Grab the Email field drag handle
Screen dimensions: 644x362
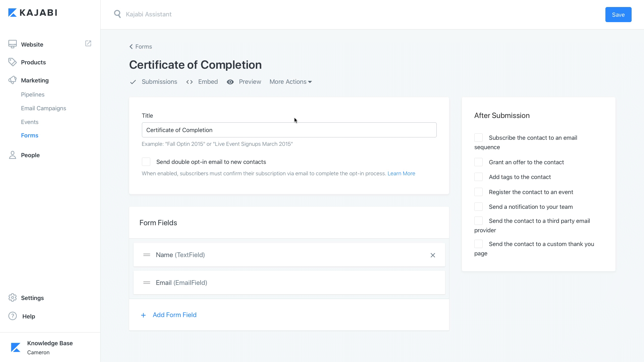tap(147, 283)
